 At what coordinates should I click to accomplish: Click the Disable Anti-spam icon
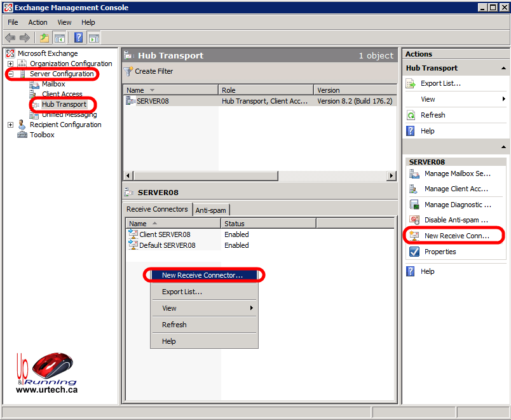tap(414, 220)
